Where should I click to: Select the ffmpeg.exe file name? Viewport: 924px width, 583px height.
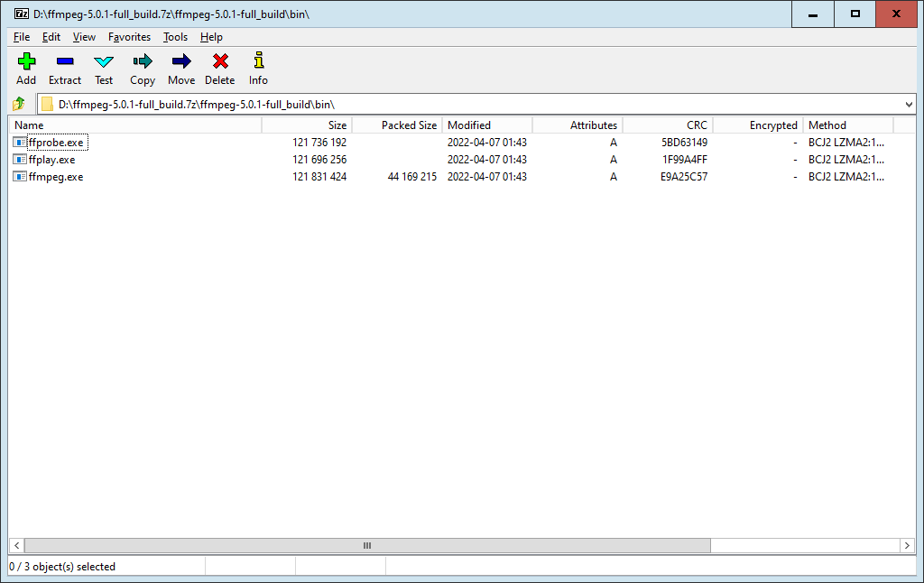pos(56,176)
